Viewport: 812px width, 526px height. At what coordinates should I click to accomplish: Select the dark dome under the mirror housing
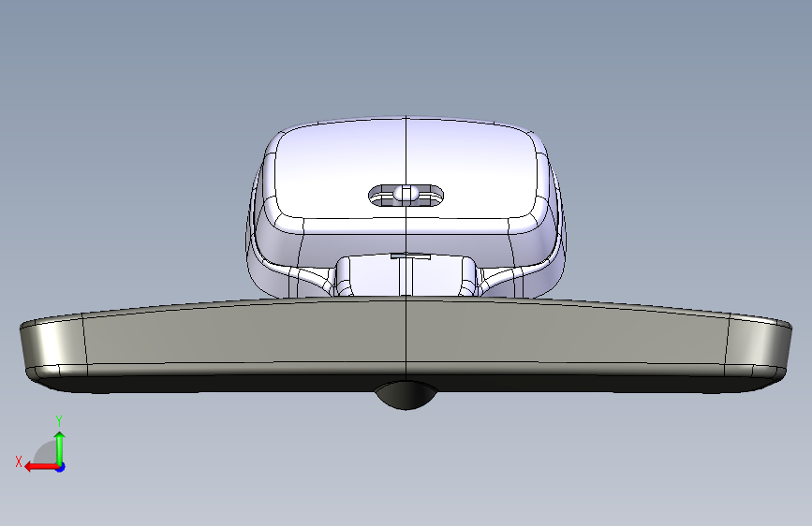406,396
